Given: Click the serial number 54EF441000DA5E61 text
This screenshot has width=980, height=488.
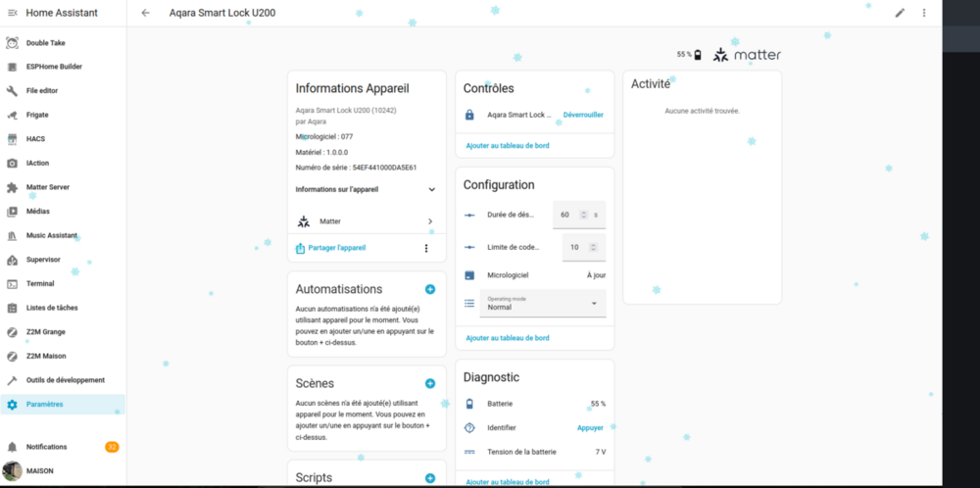Looking at the screenshot, I should point(384,168).
